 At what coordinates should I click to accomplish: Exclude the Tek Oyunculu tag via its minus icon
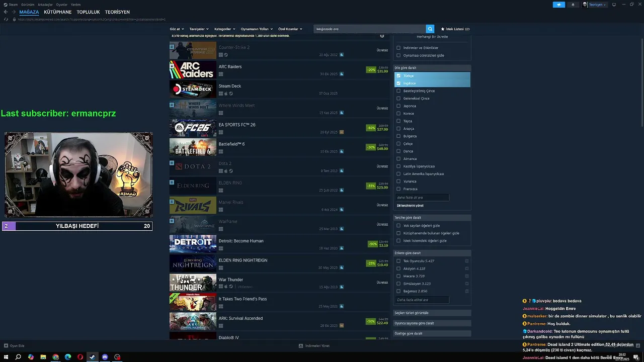pyautogui.click(x=467, y=261)
